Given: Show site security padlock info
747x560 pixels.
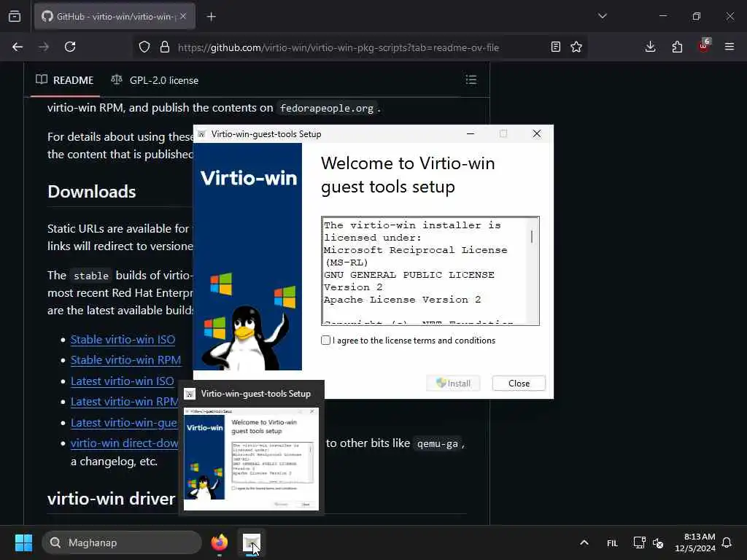Looking at the screenshot, I should (165, 47).
